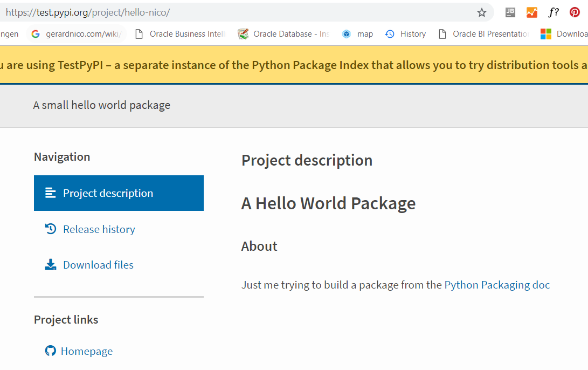Image resolution: width=588 pixels, height=370 pixels.
Task: Open the Oracle Business Intelligence bookmark
Action: (x=178, y=33)
